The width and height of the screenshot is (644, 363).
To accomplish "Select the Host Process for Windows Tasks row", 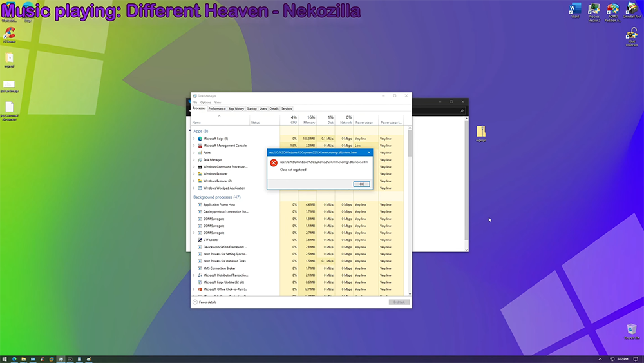I will click(298, 261).
